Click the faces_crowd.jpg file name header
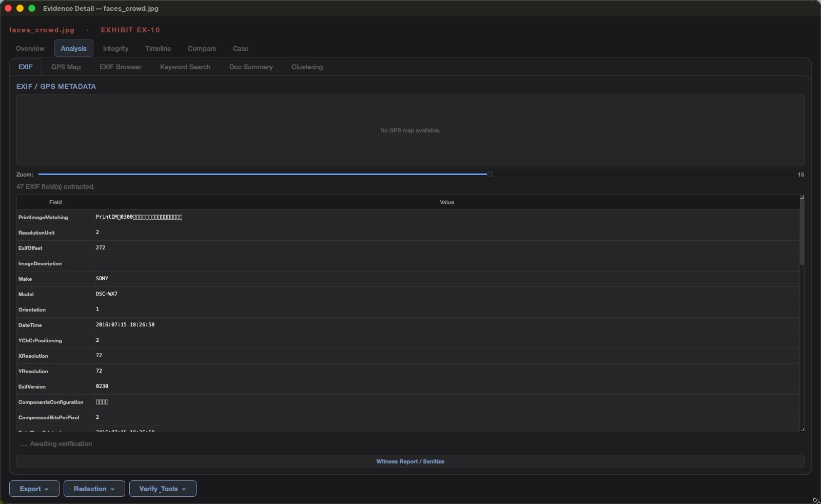The image size is (821, 504). click(42, 30)
